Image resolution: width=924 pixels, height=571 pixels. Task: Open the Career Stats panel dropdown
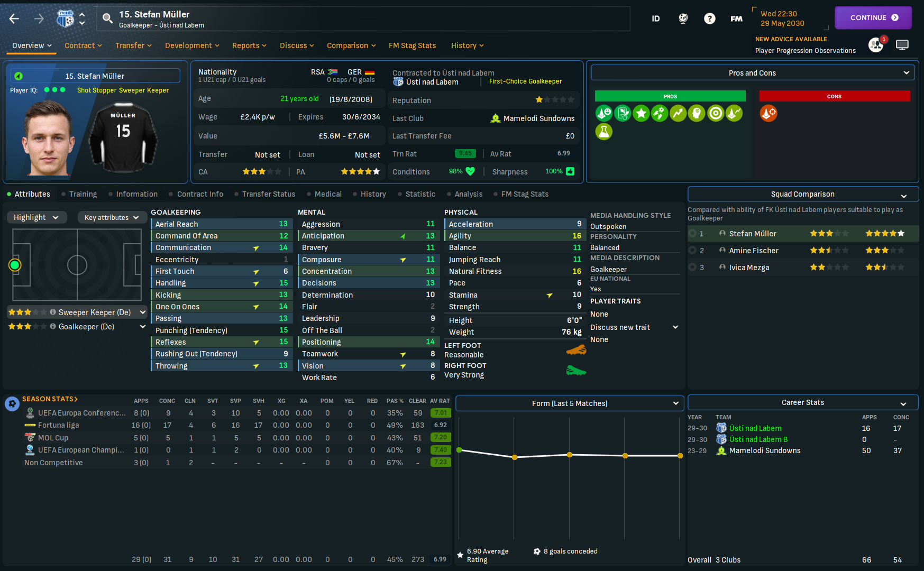point(803,402)
